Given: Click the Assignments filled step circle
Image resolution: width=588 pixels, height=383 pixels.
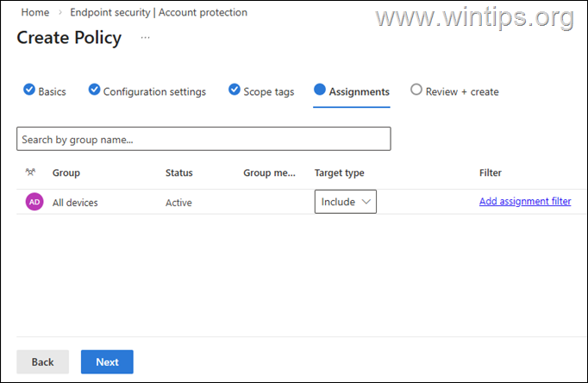Looking at the screenshot, I should tap(320, 89).
